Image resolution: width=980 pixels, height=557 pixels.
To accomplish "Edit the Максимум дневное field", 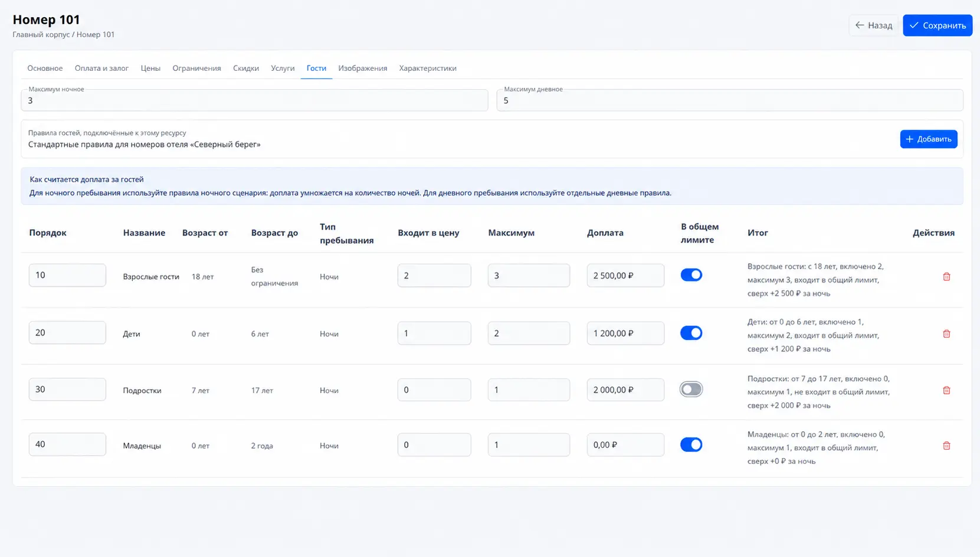I will pos(730,100).
